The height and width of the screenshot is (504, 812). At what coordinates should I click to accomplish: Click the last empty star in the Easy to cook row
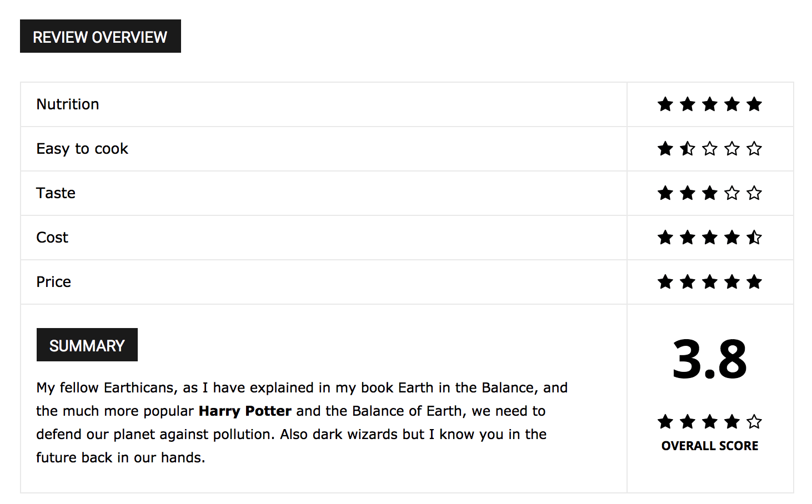[x=754, y=149]
